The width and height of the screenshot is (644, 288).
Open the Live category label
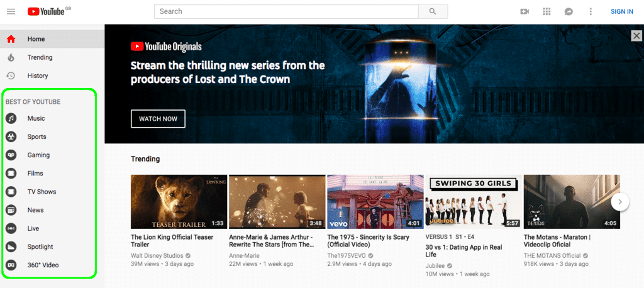tap(33, 228)
